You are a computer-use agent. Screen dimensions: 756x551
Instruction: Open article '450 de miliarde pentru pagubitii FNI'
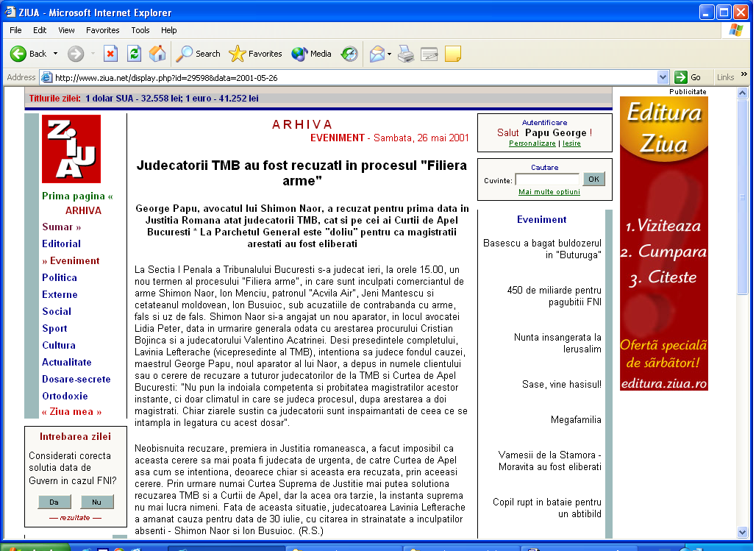(554, 296)
